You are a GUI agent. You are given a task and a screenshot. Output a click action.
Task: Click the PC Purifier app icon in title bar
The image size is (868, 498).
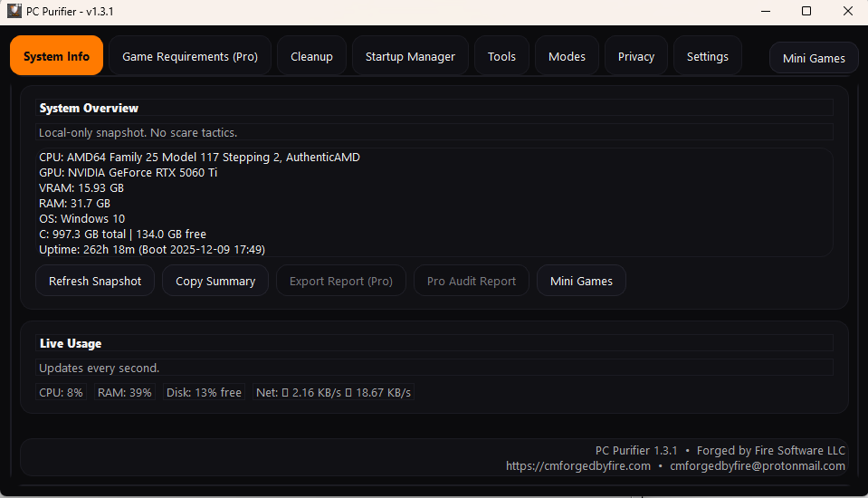[x=14, y=11]
